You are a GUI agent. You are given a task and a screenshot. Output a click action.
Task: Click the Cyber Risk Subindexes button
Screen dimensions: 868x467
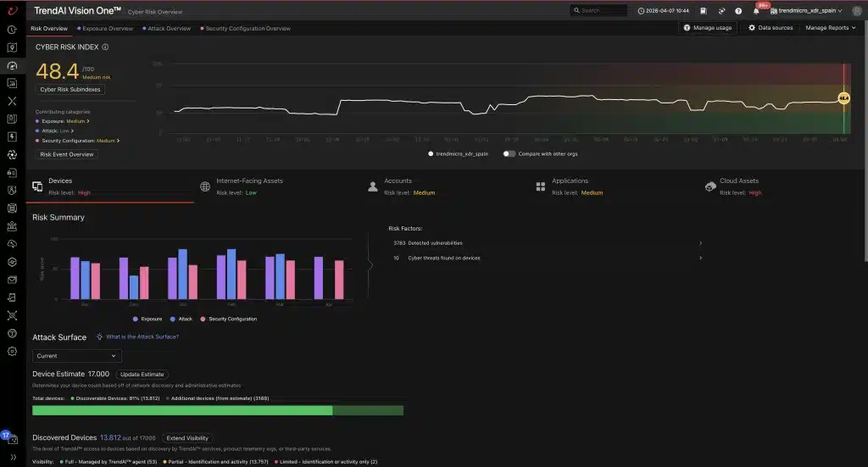[x=70, y=89]
